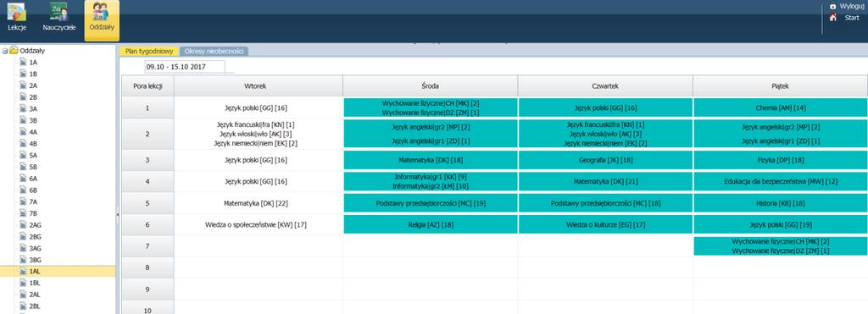Click the Piątek column header
This screenshot has width=868, height=314.
click(780, 86)
